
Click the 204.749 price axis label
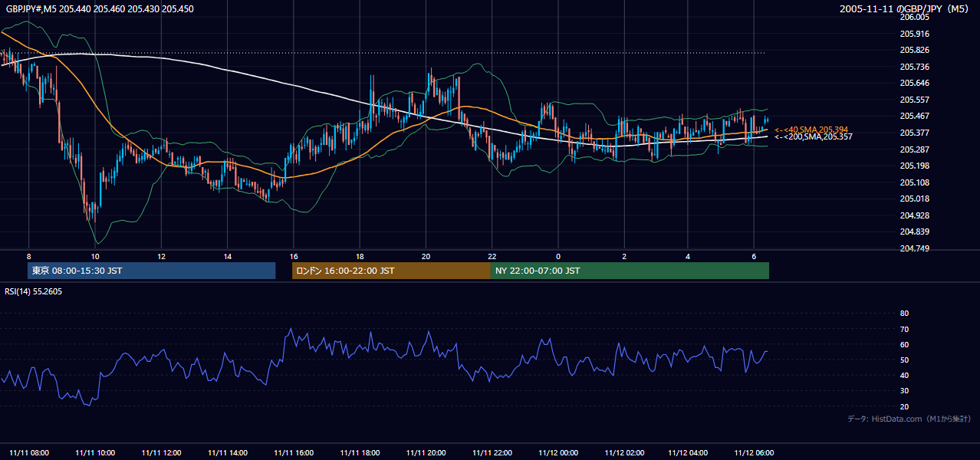[x=914, y=248]
